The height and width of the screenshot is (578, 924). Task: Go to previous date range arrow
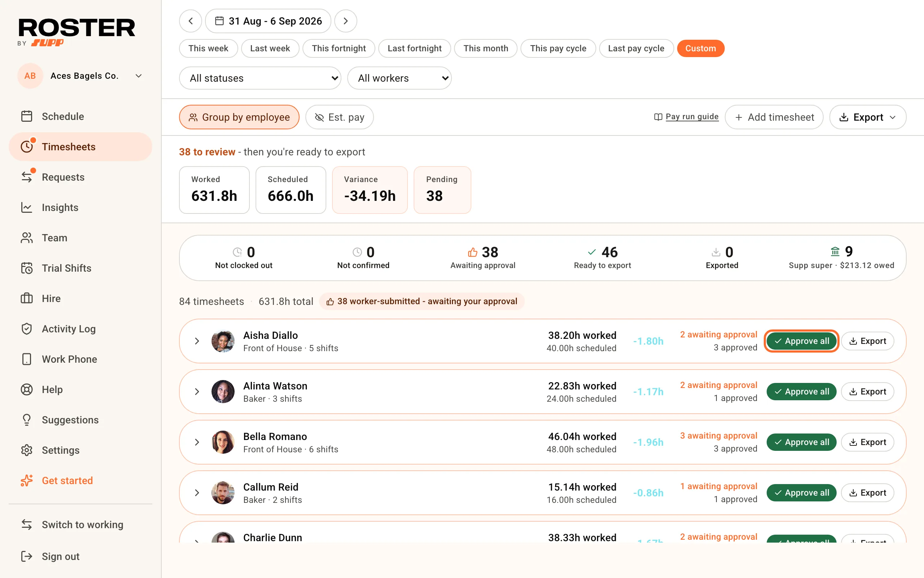coord(191,21)
